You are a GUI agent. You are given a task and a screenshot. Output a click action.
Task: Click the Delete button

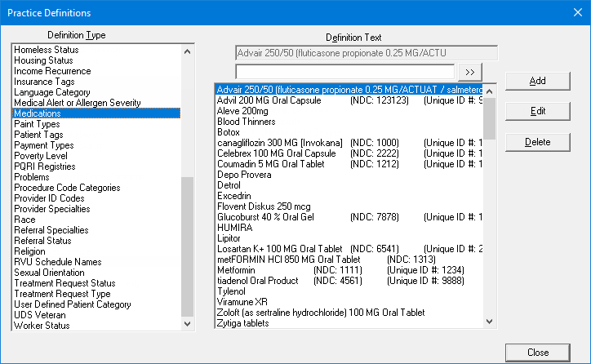point(537,142)
